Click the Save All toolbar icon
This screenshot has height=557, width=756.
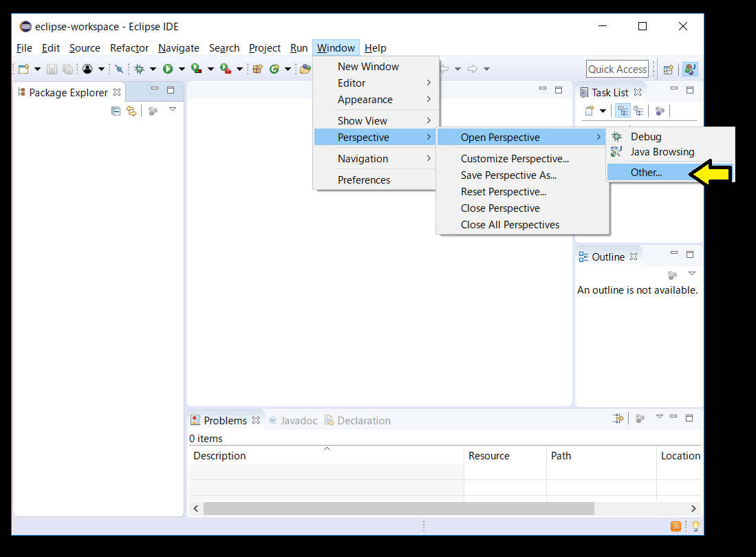(x=68, y=69)
